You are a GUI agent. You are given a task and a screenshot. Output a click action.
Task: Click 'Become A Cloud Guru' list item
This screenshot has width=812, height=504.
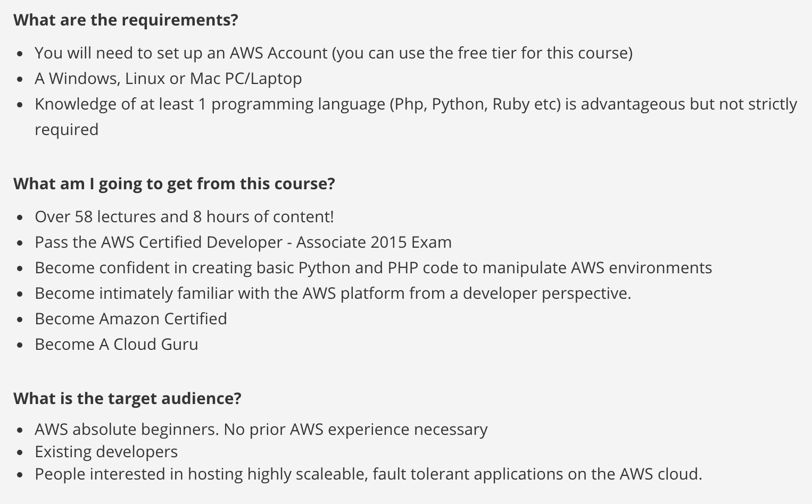(117, 345)
